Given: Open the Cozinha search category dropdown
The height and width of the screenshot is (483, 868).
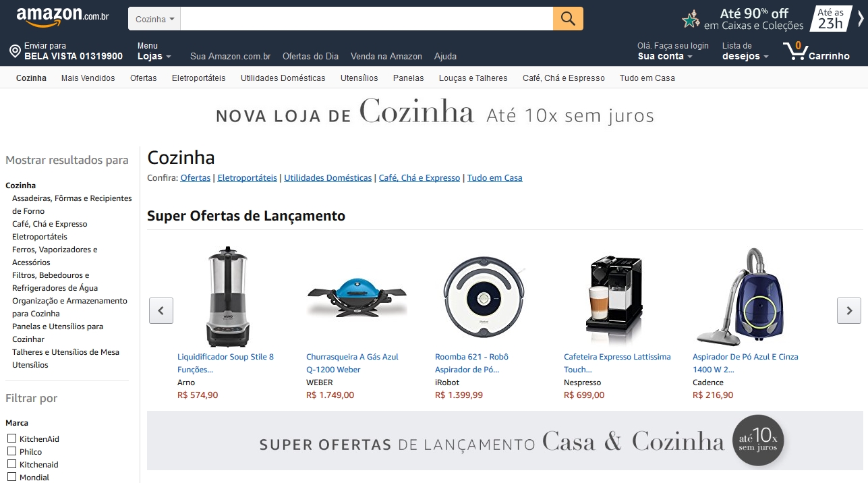Looking at the screenshot, I should (x=154, y=19).
